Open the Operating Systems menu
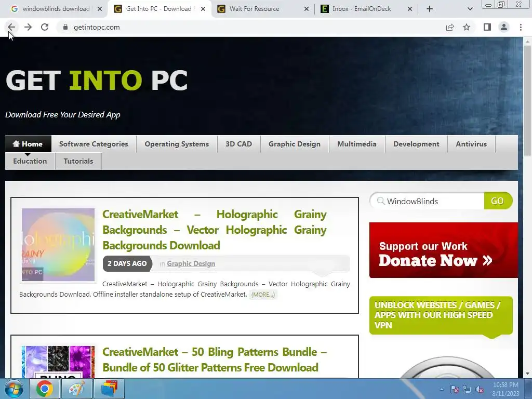 tap(177, 144)
